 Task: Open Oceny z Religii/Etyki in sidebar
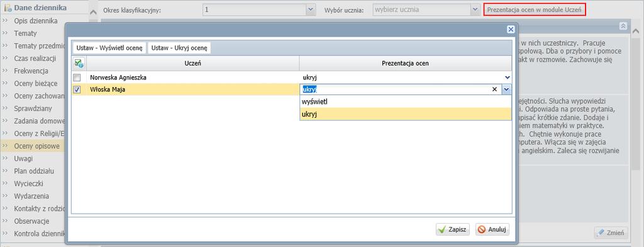tap(40, 134)
